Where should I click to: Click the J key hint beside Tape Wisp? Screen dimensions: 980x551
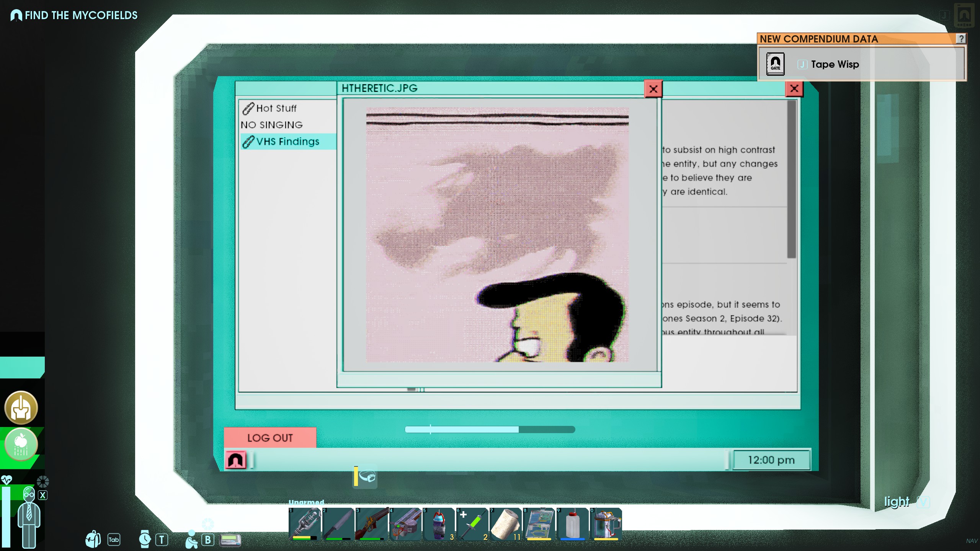[x=802, y=64]
